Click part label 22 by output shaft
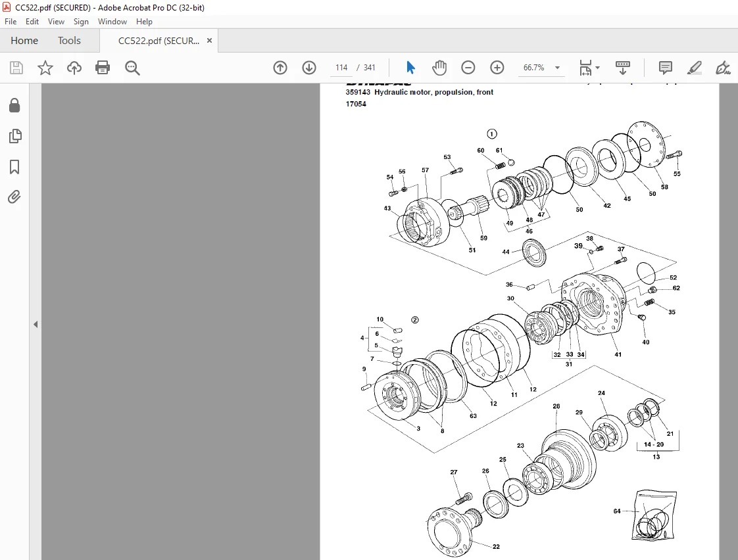 [496, 546]
